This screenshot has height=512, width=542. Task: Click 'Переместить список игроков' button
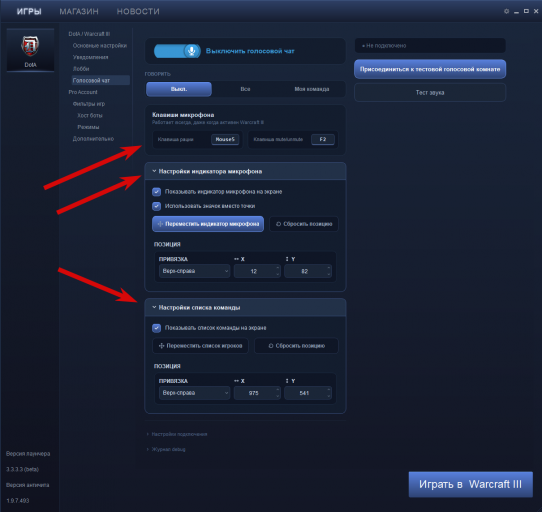point(200,346)
